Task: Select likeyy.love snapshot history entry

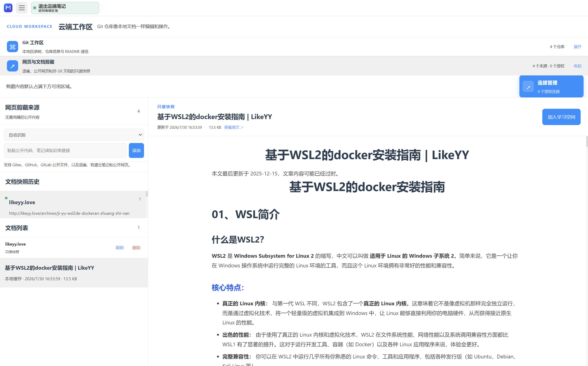Action: [x=73, y=205]
